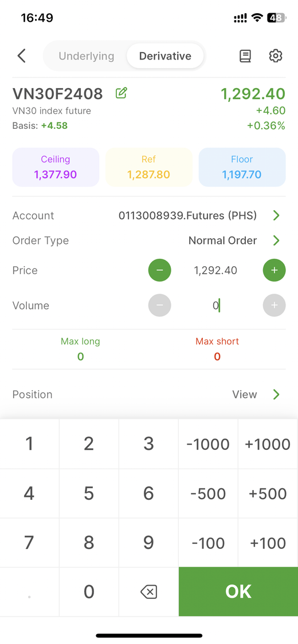Viewport: 298px width, 644px height.
Task: Select the Derivative tab
Action: coord(165,56)
